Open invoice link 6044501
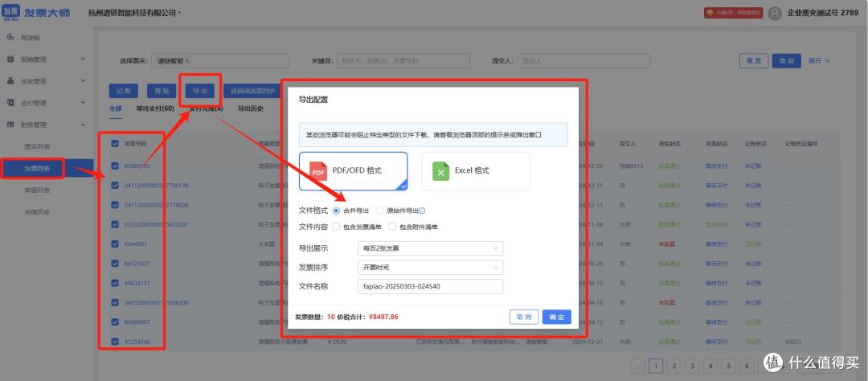 (135, 244)
